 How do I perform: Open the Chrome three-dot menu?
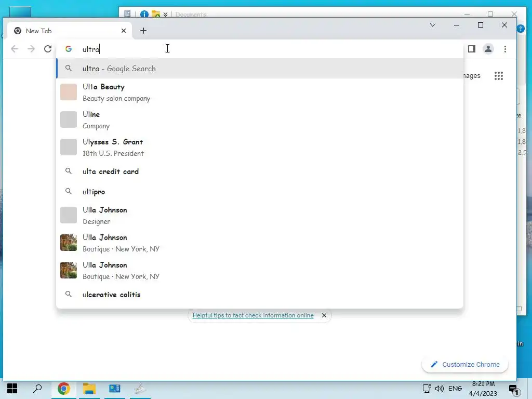pyautogui.click(x=505, y=49)
